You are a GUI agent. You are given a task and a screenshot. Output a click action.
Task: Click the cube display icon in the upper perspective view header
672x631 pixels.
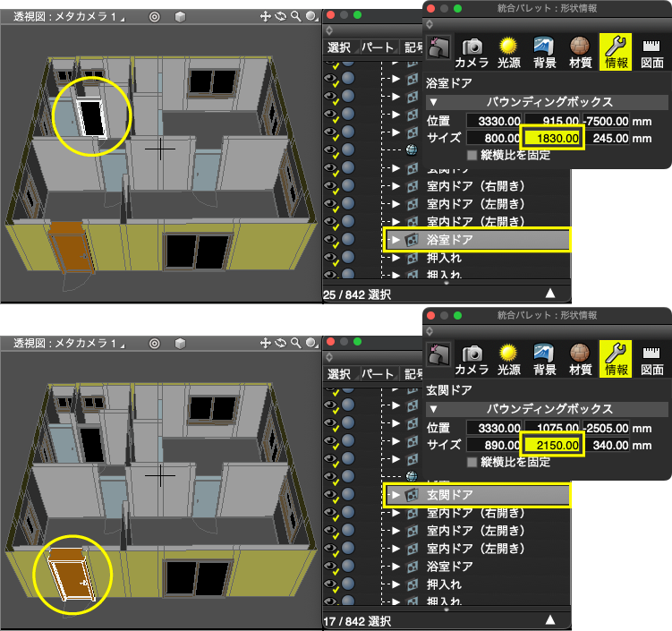(181, 17)
